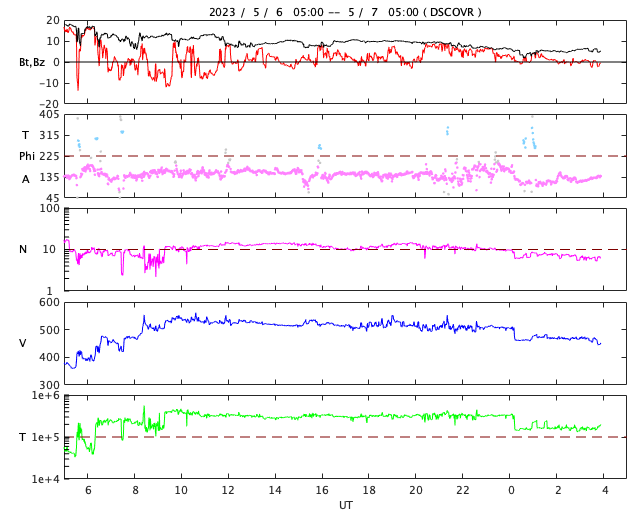Click the '1e+4' temperature axis label
The height and width of the screenshot is (512, 640).
tap(46, 479)
